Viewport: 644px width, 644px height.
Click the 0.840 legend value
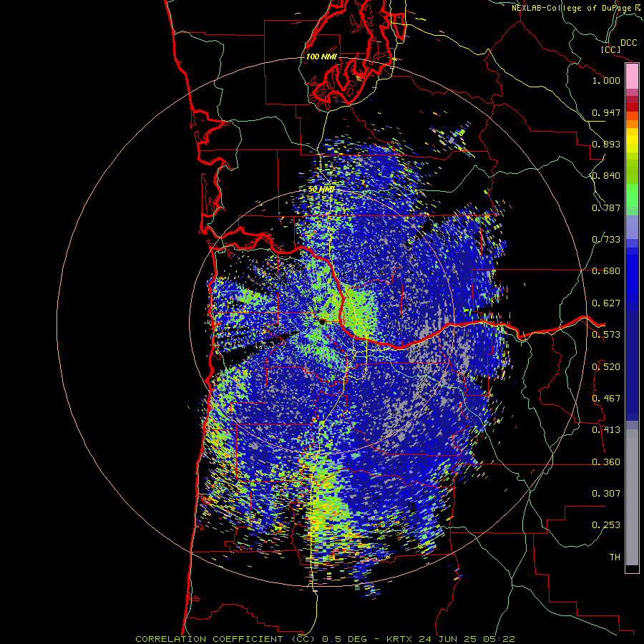[x=606, y=176]
